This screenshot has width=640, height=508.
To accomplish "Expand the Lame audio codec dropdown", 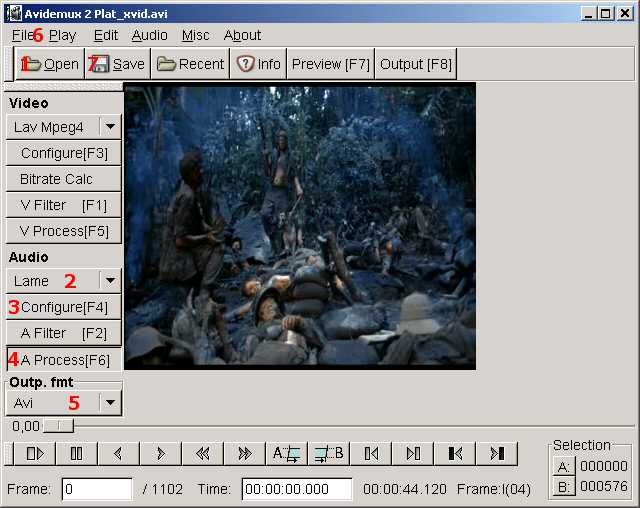I will [110, 281].
